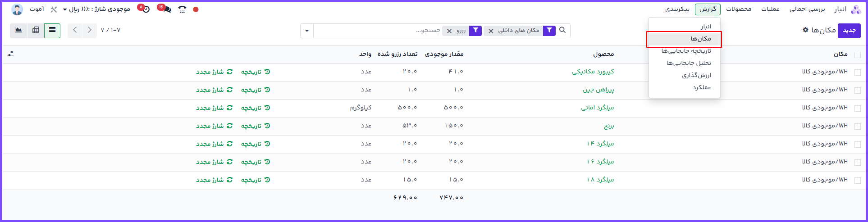Image resolution: width=868 pixels, height=222 pixels.
Task: Click the جدید button
Action: [x=849, y=30]
